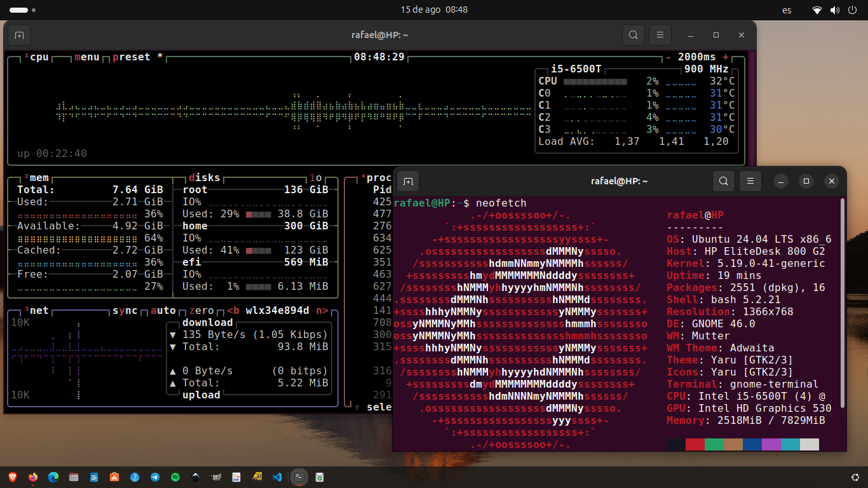Open GIMP from the dock
This screenshot has height=488, width=868.
point(216,477)
